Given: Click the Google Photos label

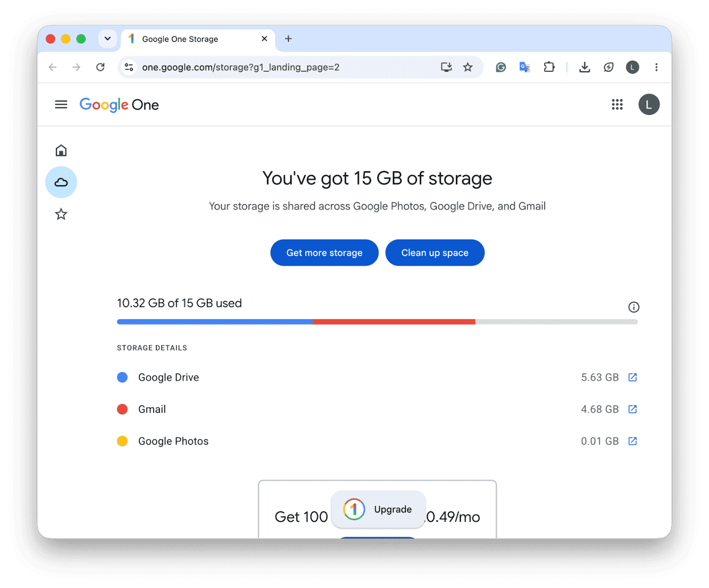Looking at the screenshot, I should click(x=174, y=441).
